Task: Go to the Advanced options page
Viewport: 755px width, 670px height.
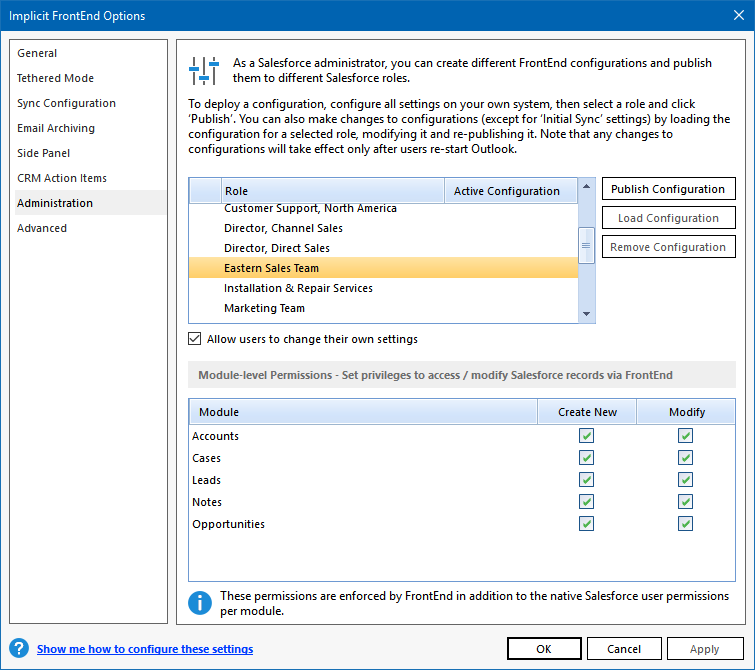Action: pyautogui.click(x=42, y=228)
